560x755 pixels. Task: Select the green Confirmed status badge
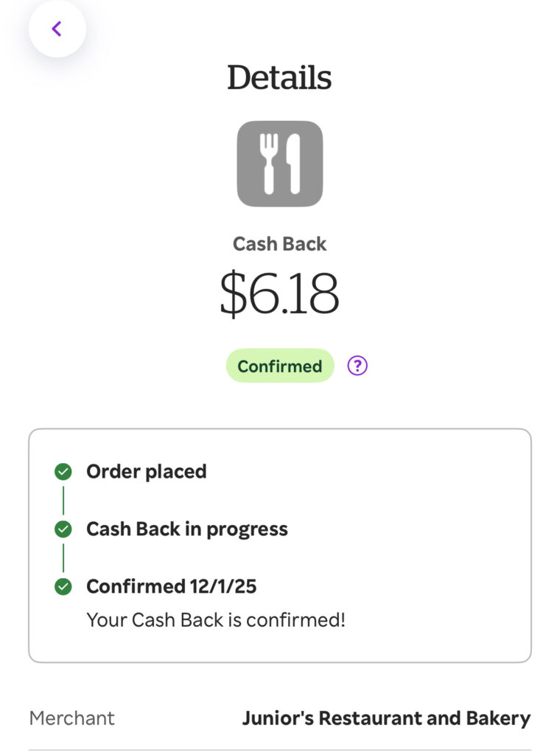280,366
